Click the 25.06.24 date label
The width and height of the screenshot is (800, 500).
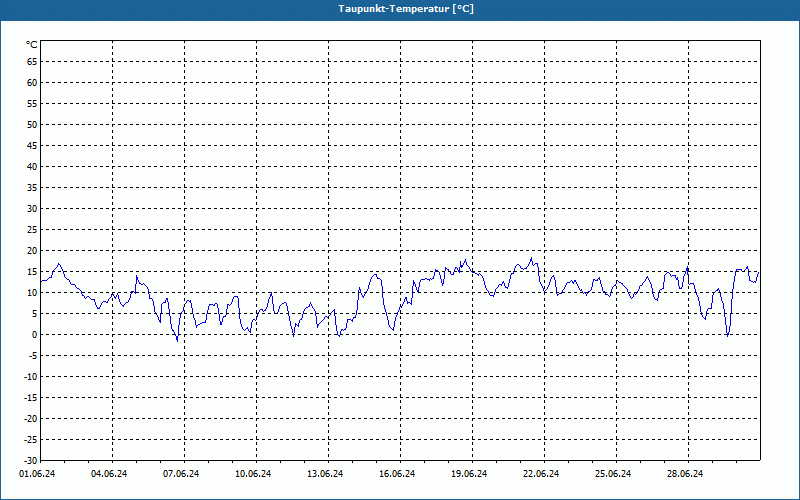coord(613,474)
